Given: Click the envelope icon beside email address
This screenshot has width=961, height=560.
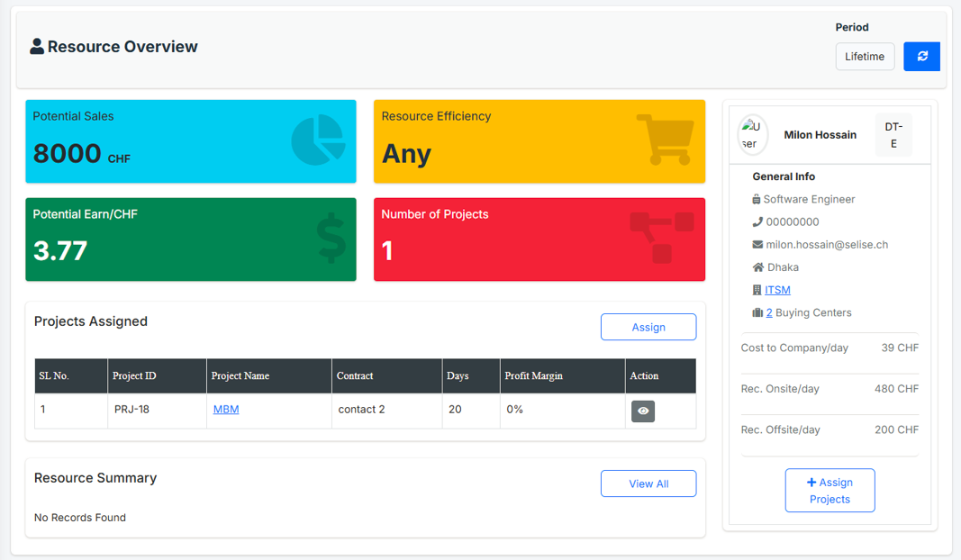Looking at the screenshot, I should pyautogui.click(x=757, y=245).
